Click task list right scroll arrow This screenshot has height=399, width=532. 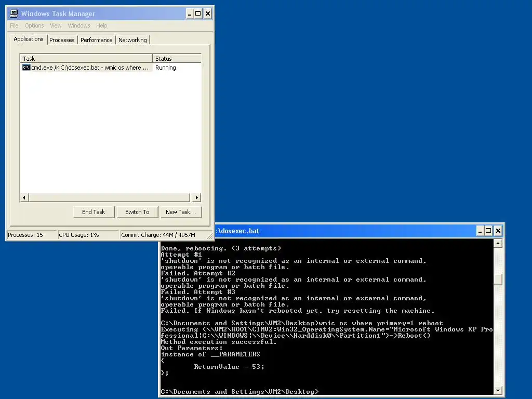[197, 197]
